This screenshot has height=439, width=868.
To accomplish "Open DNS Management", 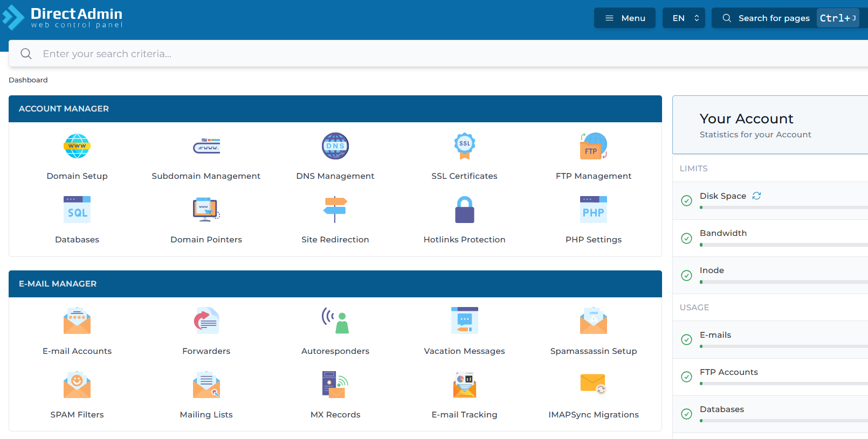I will pos(335,146).
